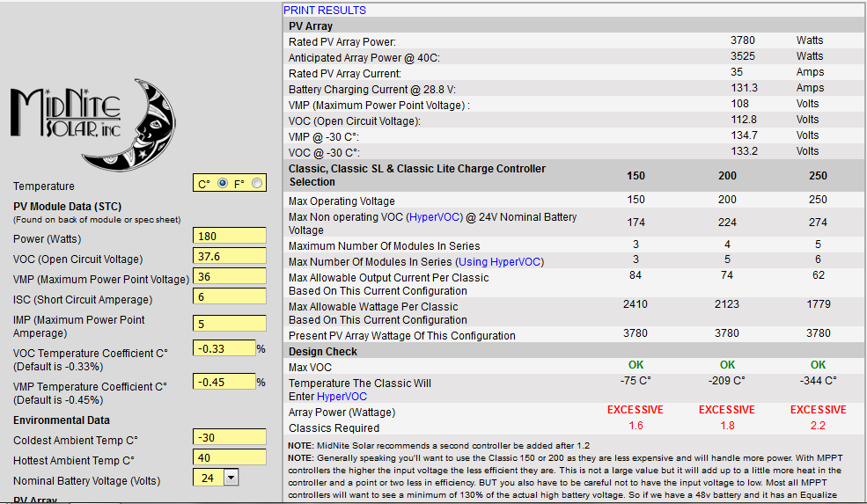Click the IMP (Maximum Power Point Amperage) input
867x504 pixels.
(x=230, y=324)
